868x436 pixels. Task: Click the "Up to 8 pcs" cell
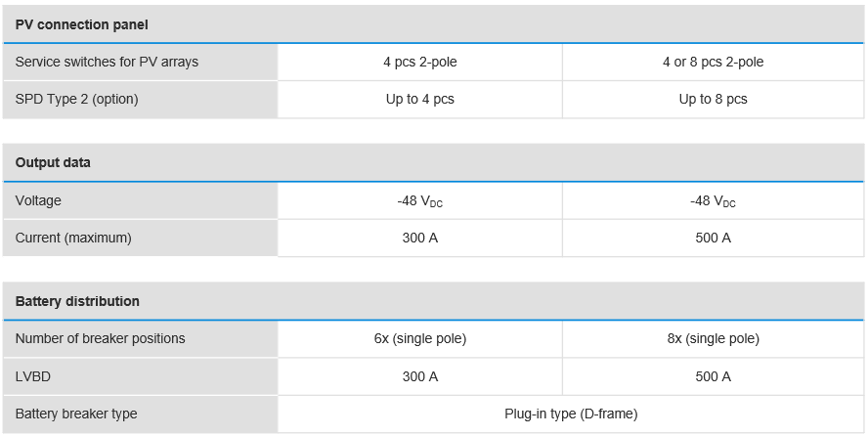point(713,100)
